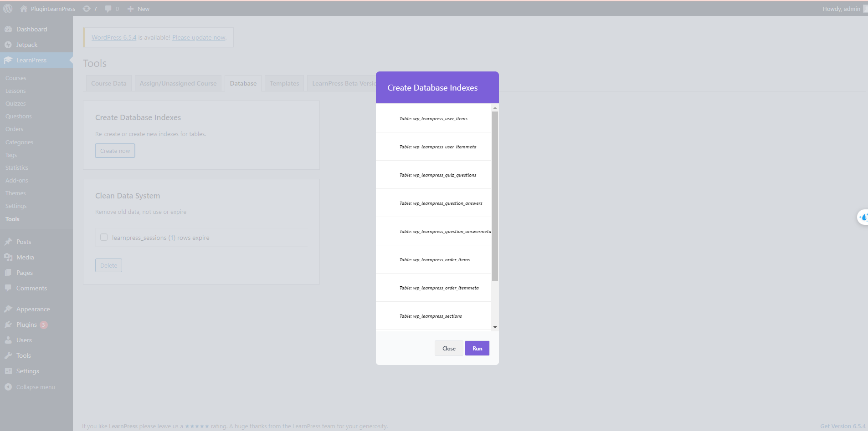This screenshot has height=431, width=868.
Task: Open Statistics in LearnPress submenu
Action: [17, 168]
